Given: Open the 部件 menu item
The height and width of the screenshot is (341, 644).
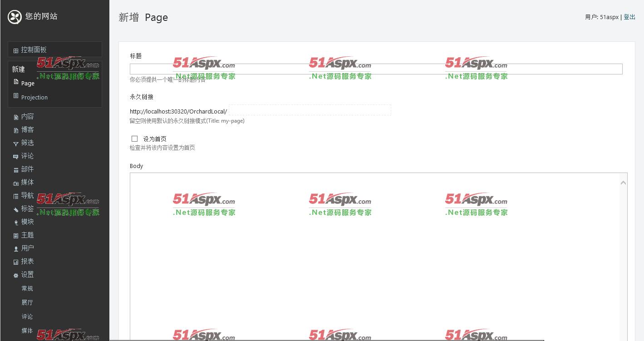Looking at the screenshot, I should tap(27, 169).
